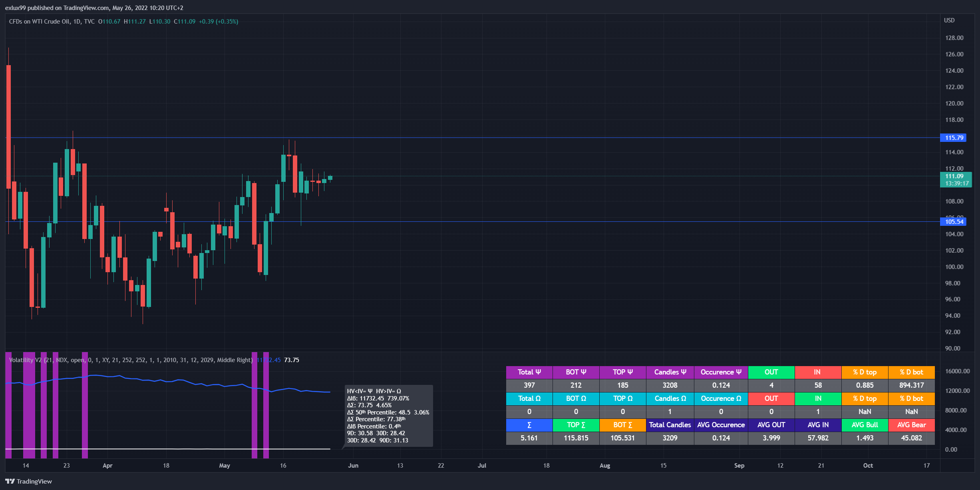Screen dimensions: 980x490
Task: Click the value 3209 in the table
Action: [670, 438]
